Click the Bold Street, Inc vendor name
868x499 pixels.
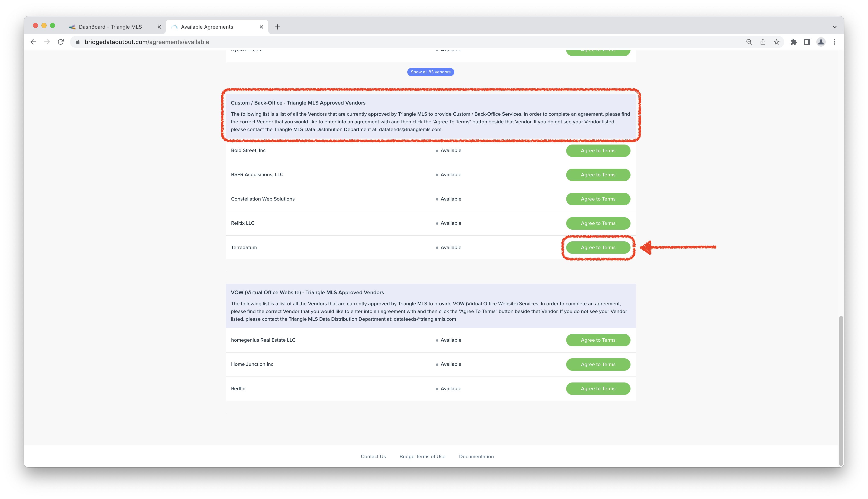(248, 151)
